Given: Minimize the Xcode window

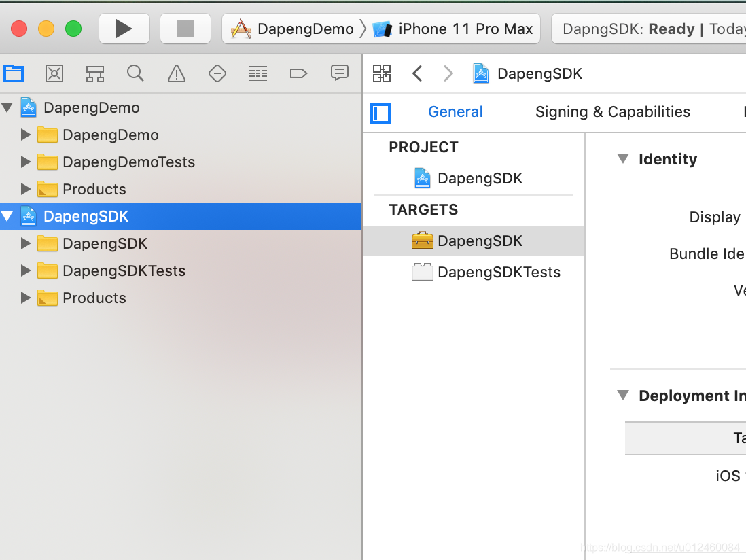Looking at the screenshot, I should coord(46,29).
